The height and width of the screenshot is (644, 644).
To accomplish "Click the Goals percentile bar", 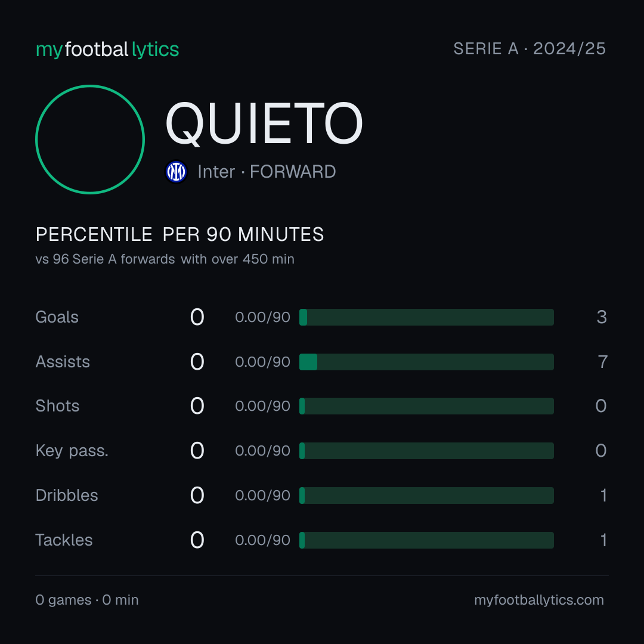I will pos(426,317).
